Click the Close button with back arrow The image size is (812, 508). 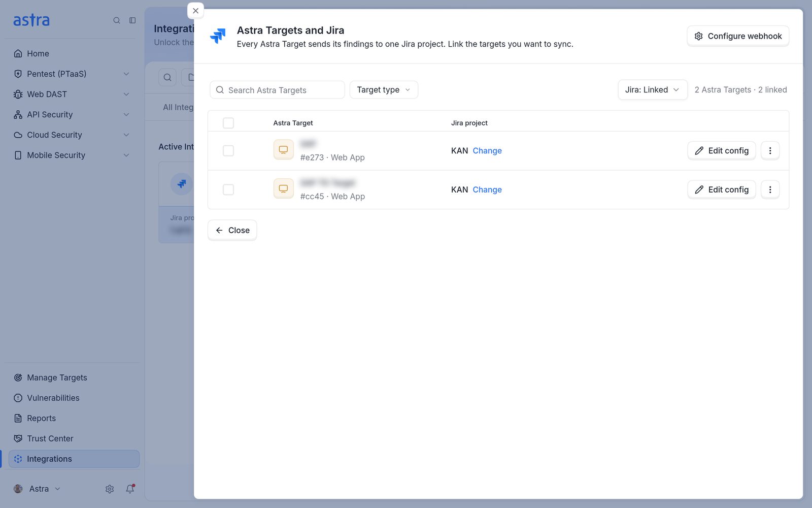tap(232, 230)
